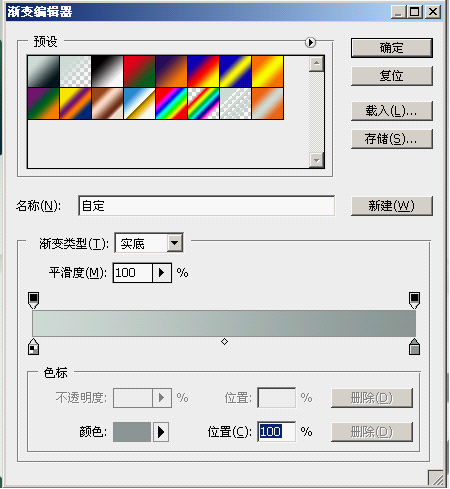450x489 pixels.
Task: Pick the orange yellow orange gradient preset
Action: pos(268,72)
